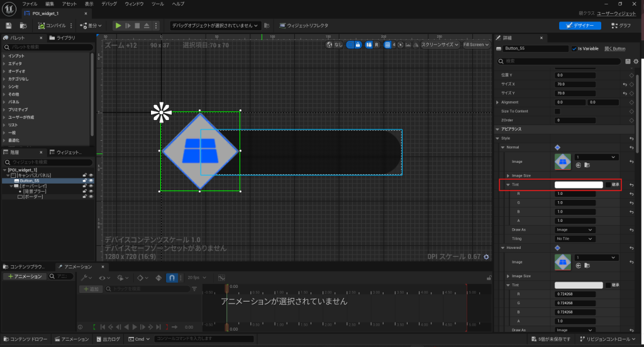The height and width of the screenshot is (347, 644).
Task: Click the サイズ X value field
Action: tap(575, 84)
